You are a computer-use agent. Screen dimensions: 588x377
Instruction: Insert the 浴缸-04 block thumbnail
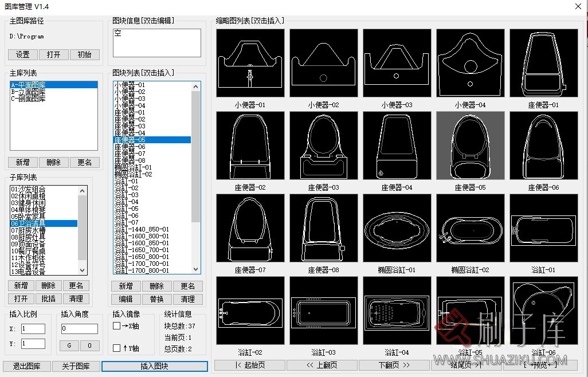(397, 310)
